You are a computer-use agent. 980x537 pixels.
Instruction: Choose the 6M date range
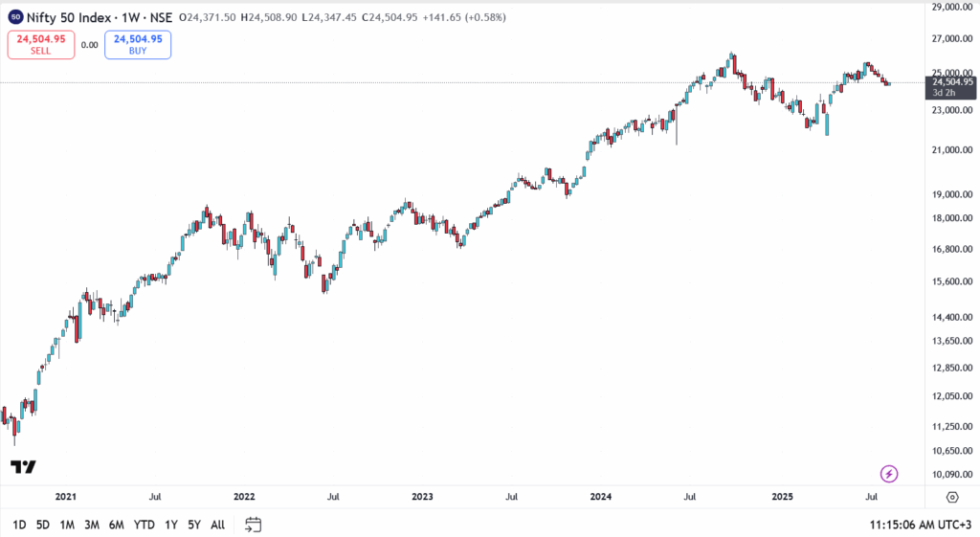coord(116,525)
